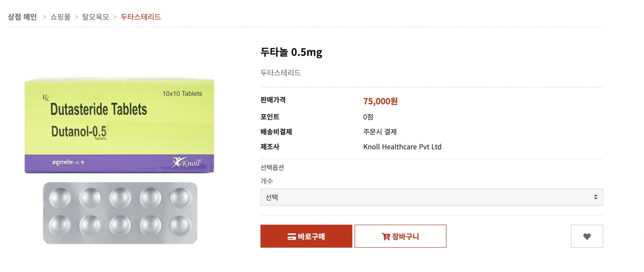
Task: Add product to wishlist with heart icon
Action: click(586, 236)
